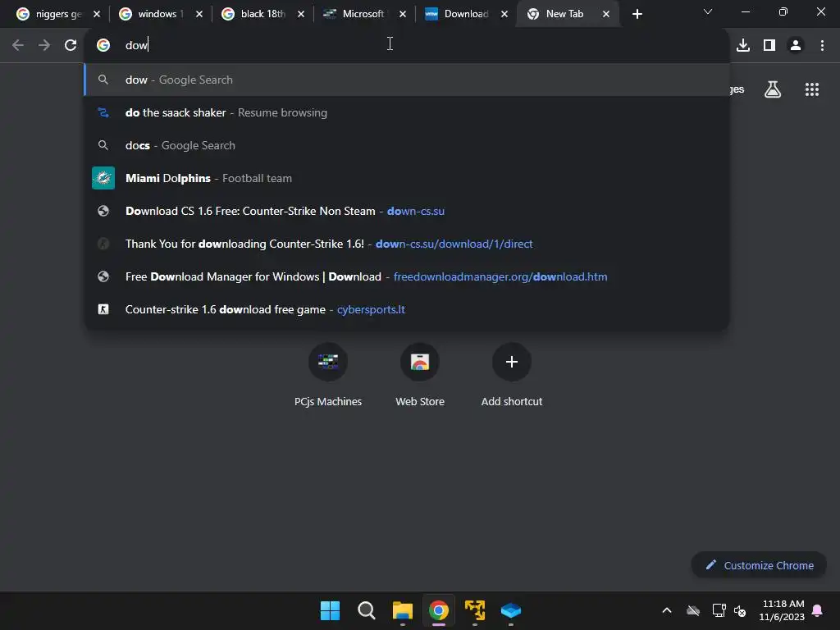The height and width of the screenshot is (630, 840).
Task: Open the Search Labs flask icon
Action: point(773,89)
